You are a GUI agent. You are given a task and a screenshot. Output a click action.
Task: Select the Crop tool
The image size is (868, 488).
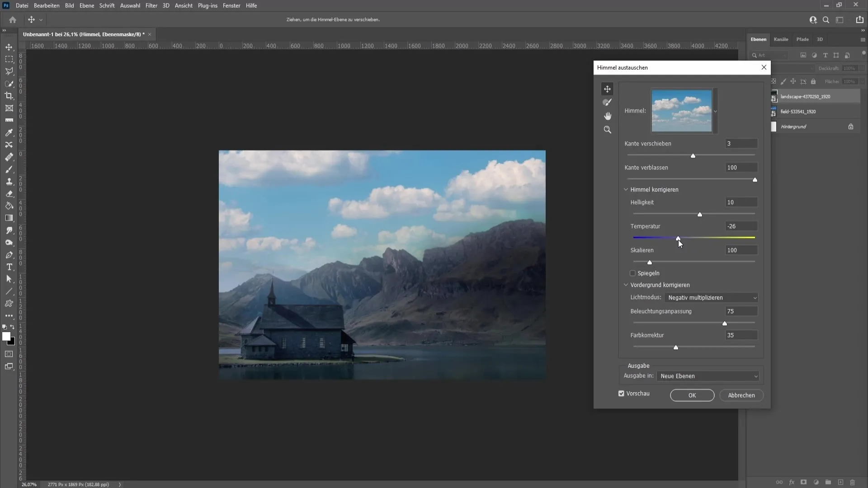click(x=9, y=96)
